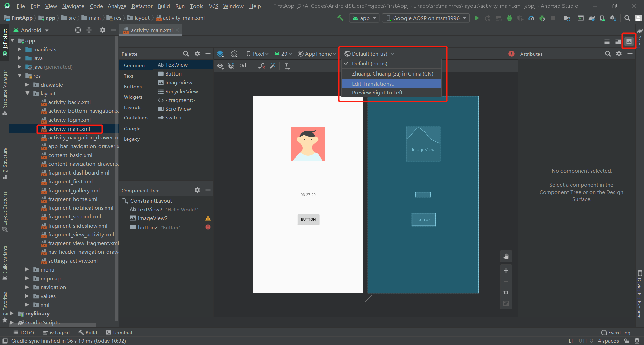Click the Clear All Constraints icon

click(x=262, y=66)
